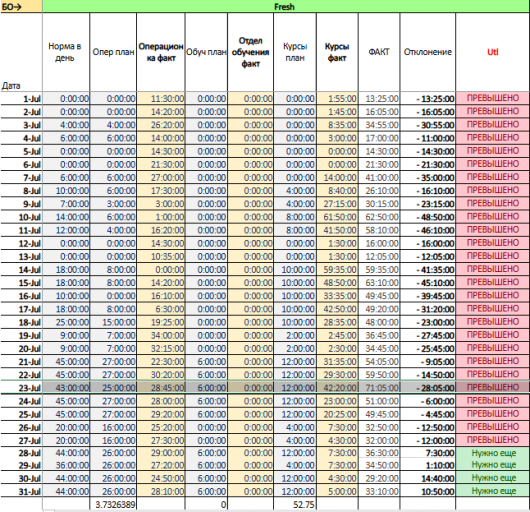The height and width of the screenshot is (512, 530).
Task: Select Курсы план 8:00:00 on 11-Jul
Action: pos(295,230)
